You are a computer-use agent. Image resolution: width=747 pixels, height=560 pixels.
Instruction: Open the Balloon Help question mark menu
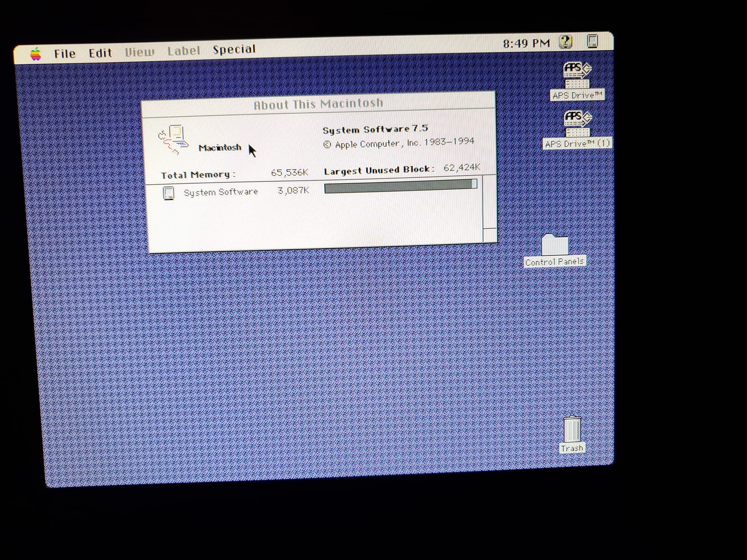coord(565,42)
